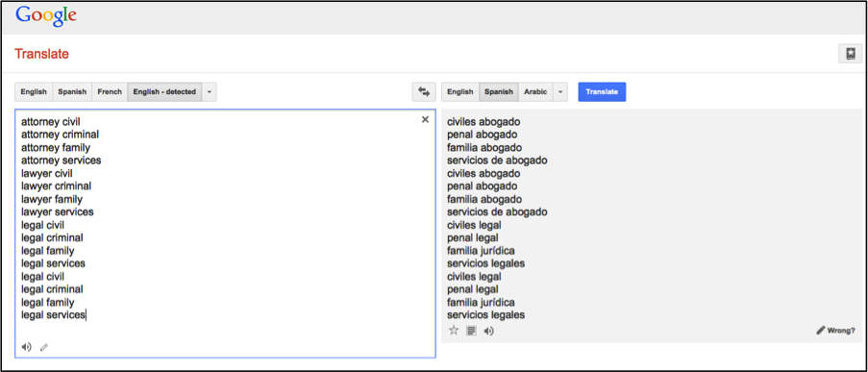Choose Arabic as target language
The image size is (868, 372).
pyautogui.click(x=535, y=92)
